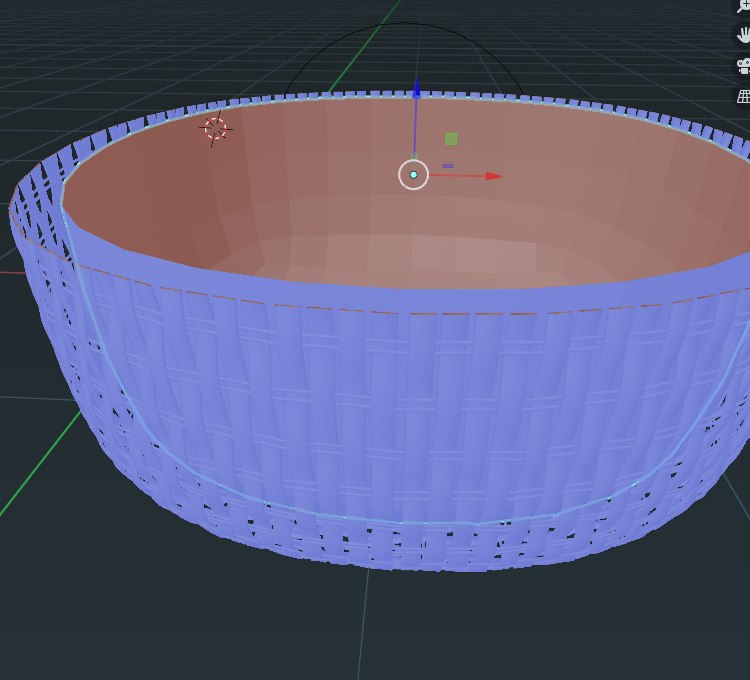This screenshot has width=750, height=680.
Task: Click the pan view hand icon
Action: tap(743, 35)
